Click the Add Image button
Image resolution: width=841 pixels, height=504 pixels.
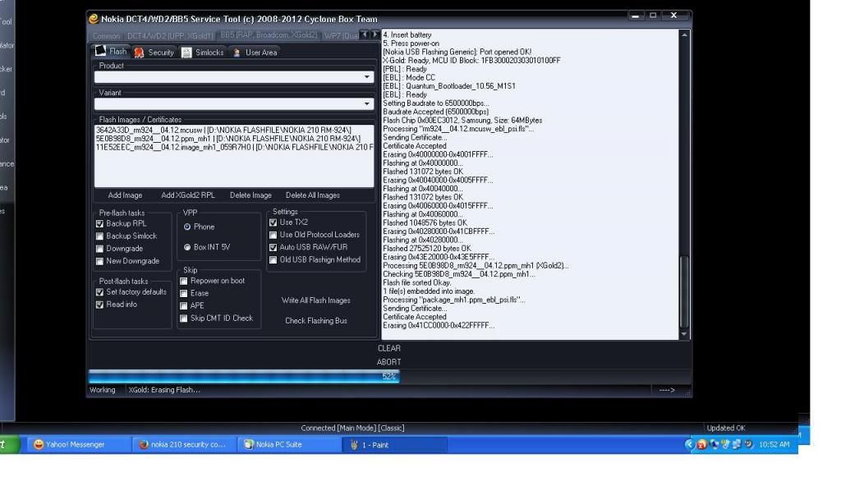(x=125, y=195)
